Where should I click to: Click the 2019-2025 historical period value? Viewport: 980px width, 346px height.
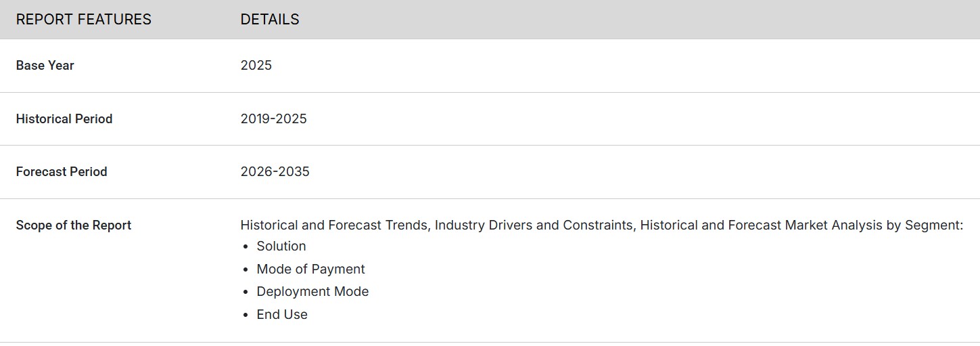tap(274, 119)
